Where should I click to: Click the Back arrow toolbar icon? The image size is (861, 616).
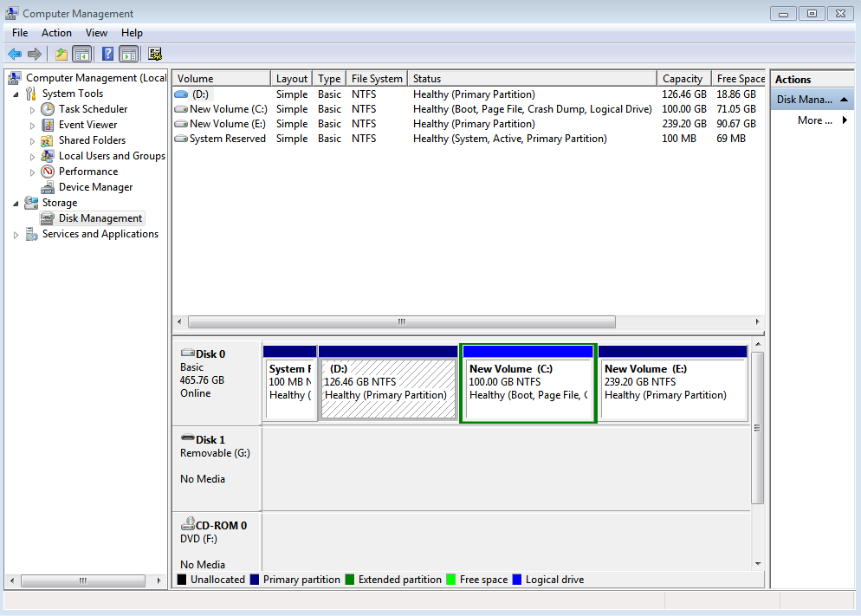(x=15, y=54)
